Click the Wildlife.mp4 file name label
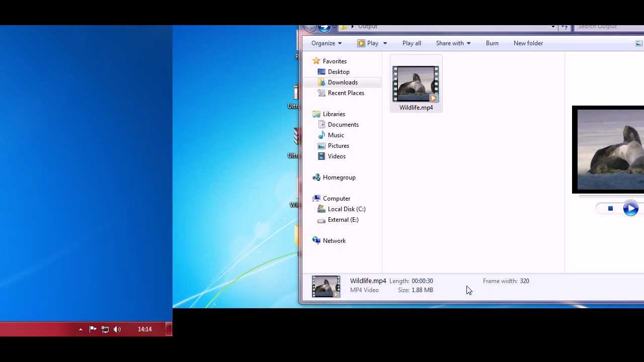The width and height of the screenshot is (644, 362). point(416,108)
